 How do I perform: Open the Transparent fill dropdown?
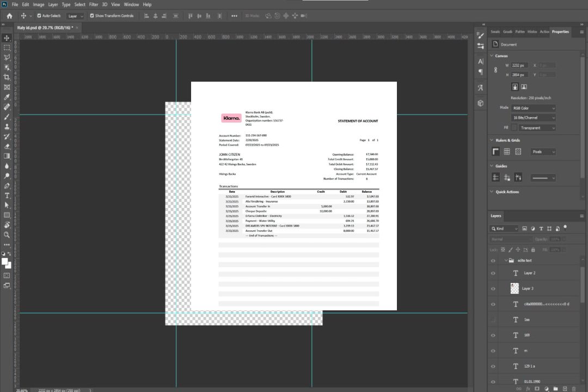(x=537, y=128)
